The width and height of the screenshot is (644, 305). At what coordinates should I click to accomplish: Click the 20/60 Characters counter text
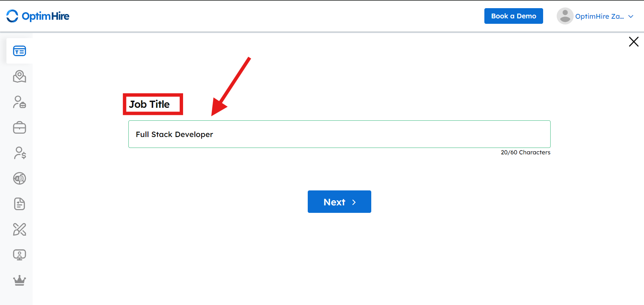(525, 152)
